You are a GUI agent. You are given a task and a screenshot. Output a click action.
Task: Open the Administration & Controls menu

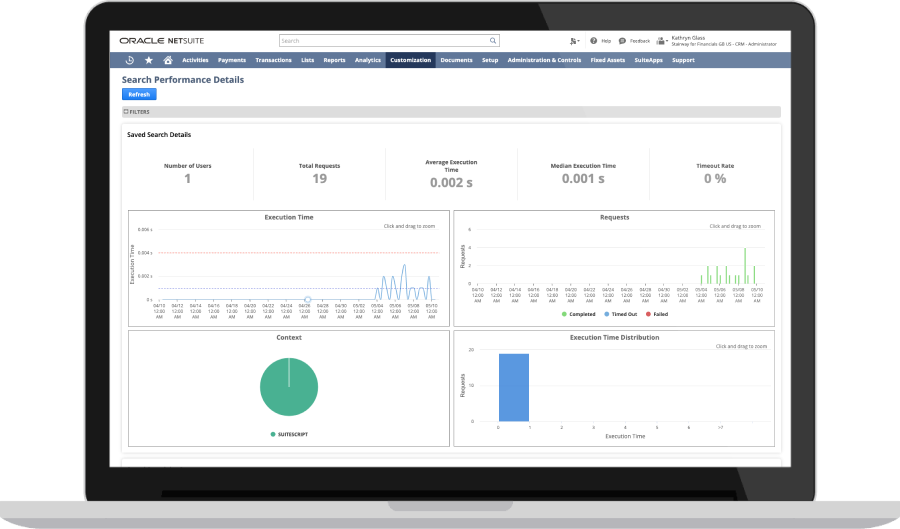tap(544, 60)
